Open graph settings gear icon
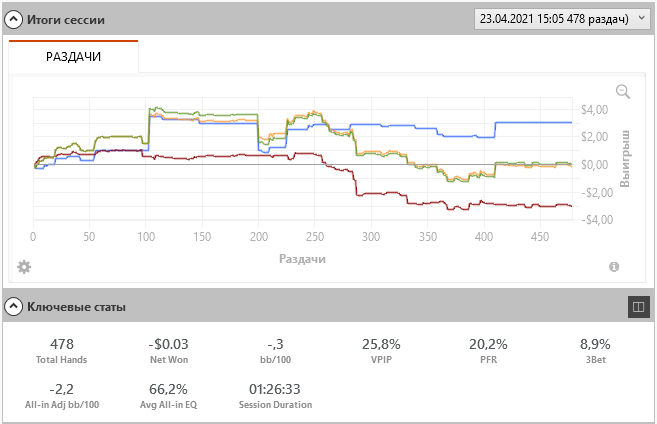This screenshot has height=424, width=657. click(24, 267)
